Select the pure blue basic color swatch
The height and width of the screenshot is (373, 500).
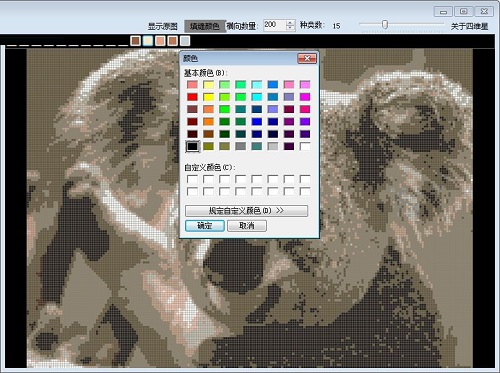(x=257, y=122)
